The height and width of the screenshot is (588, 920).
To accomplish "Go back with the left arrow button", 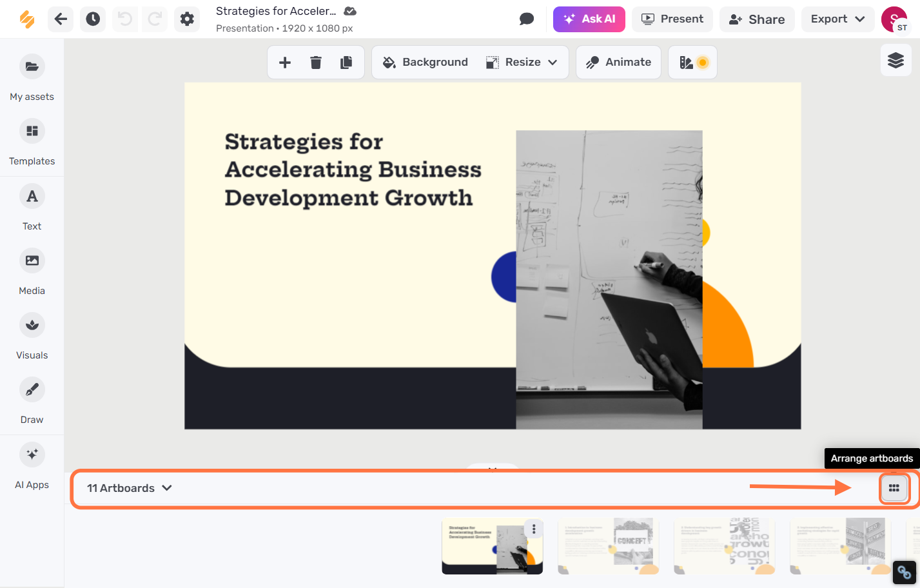I will (x=61, y=19).
